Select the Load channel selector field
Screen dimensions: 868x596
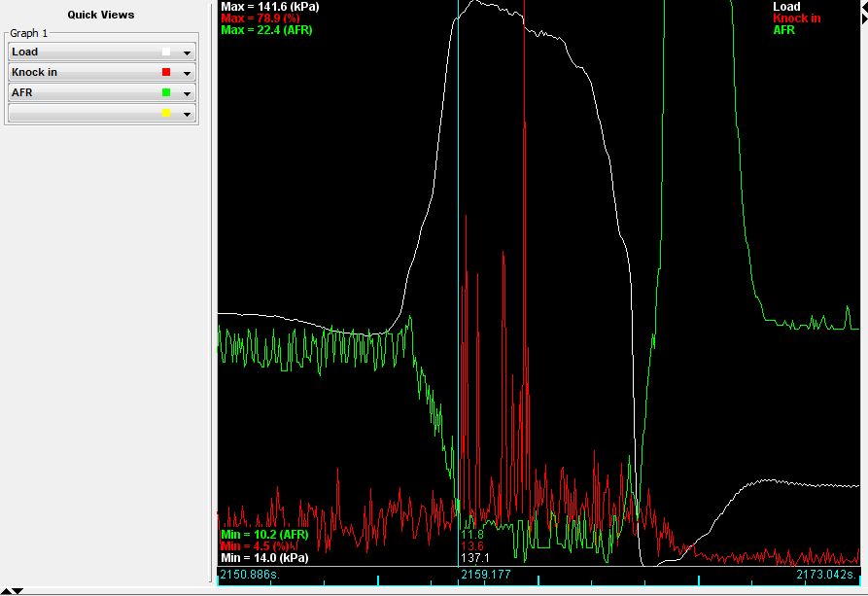tap(83, 52)
